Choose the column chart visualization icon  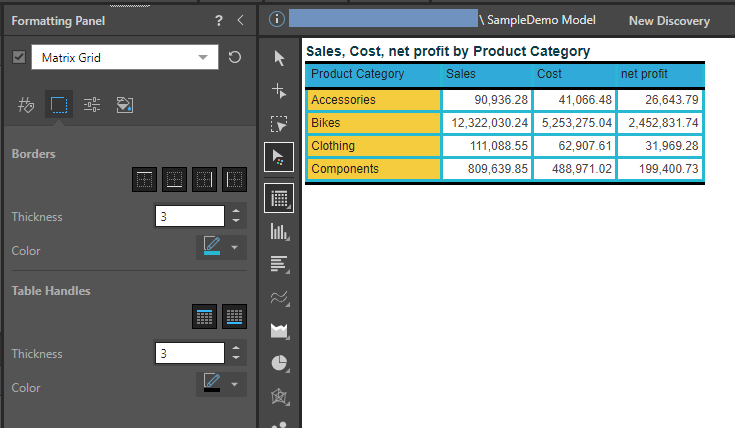(280, 231)
